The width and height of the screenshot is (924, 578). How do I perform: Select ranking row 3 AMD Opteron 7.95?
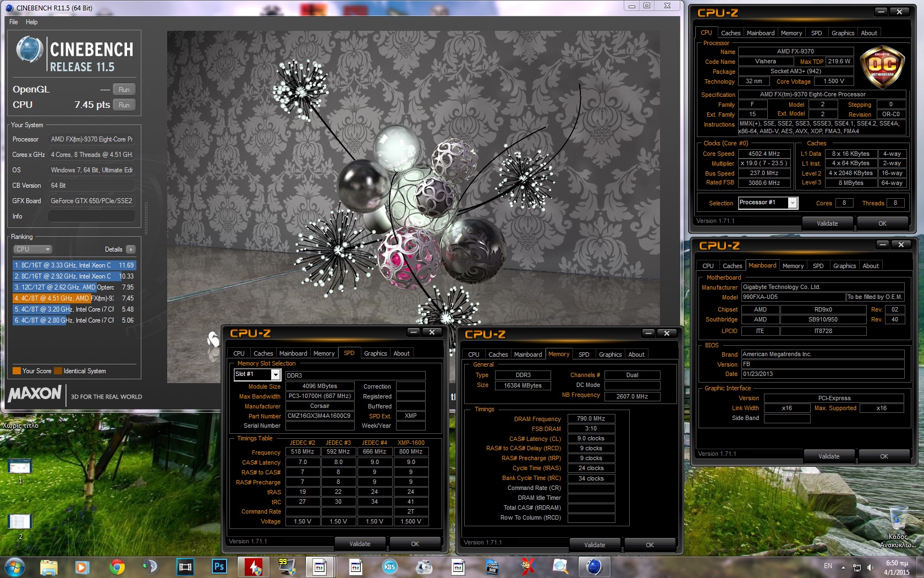pos(74,287)
